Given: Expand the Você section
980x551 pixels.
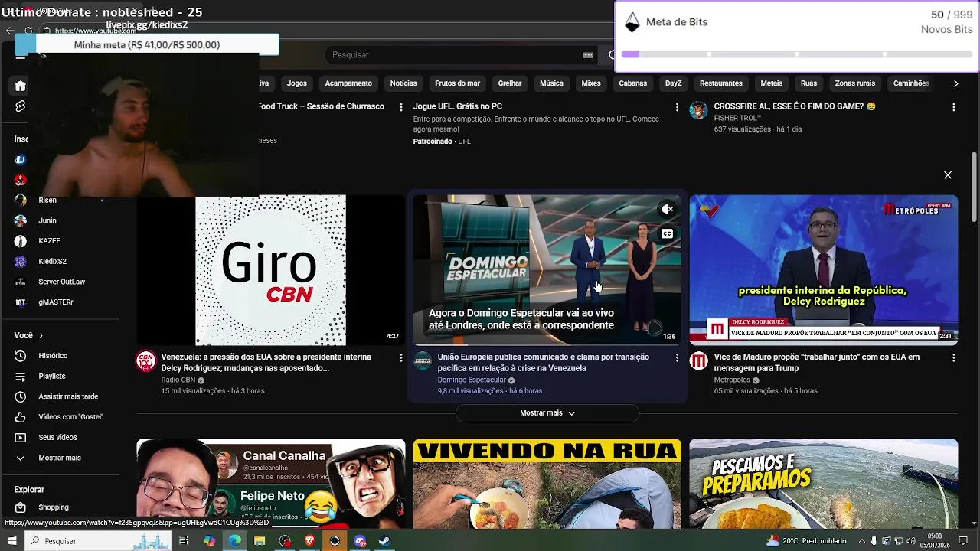Looking at the screenshot, I should tap(28, 335).
